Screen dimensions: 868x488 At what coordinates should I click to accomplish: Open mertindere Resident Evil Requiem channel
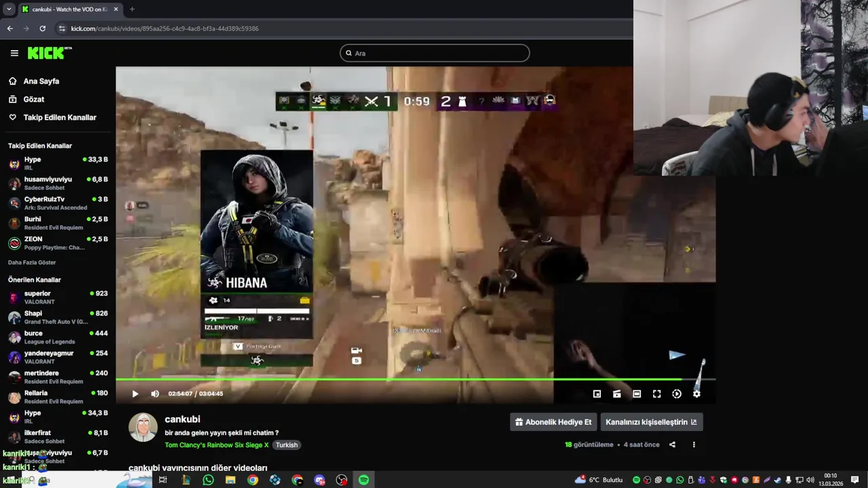point(58,377)
